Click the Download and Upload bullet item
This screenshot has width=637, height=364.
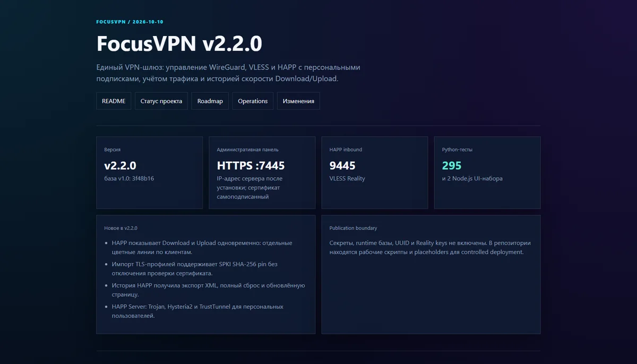(202, 247)
